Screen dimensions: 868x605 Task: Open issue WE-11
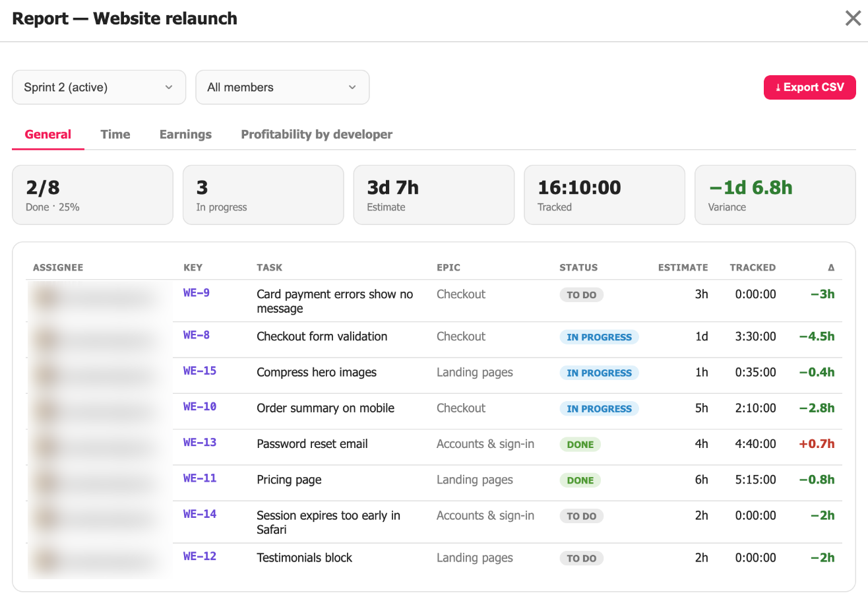point(200,478)
